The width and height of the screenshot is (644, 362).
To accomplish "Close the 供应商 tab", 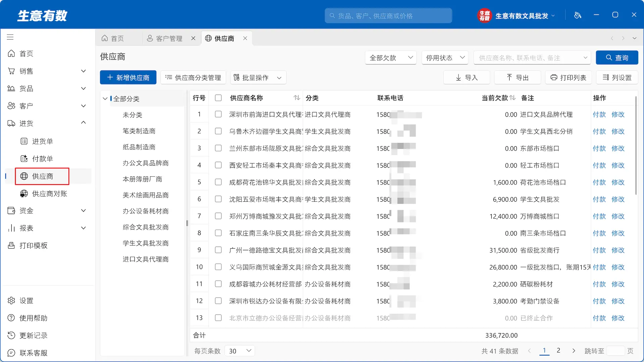I will pos(245,38).
